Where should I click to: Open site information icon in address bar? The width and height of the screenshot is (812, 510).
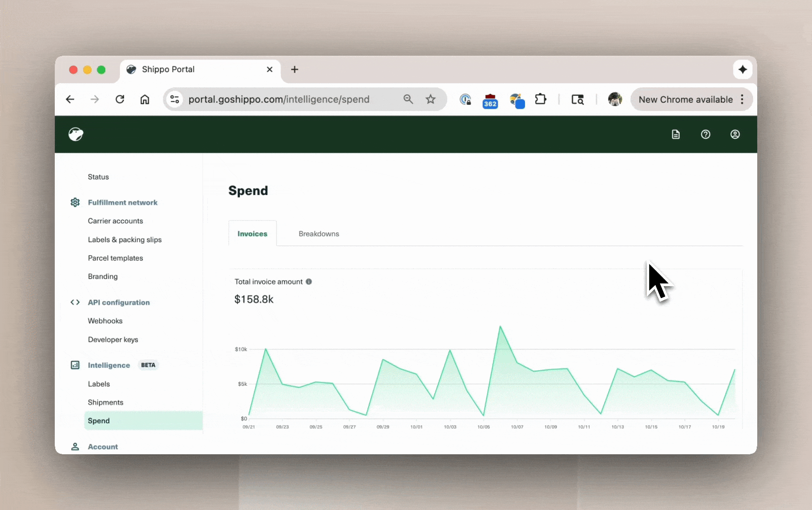click(x=175, y=99)
